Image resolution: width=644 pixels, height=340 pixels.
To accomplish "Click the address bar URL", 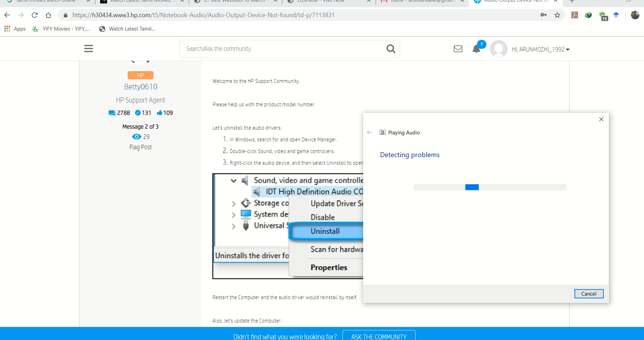I will click(203, 15).
